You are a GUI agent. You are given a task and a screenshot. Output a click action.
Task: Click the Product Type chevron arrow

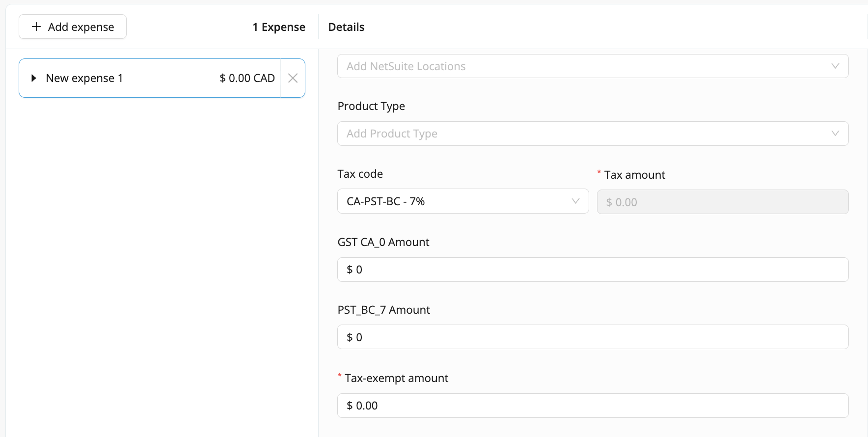click(835, 134)
